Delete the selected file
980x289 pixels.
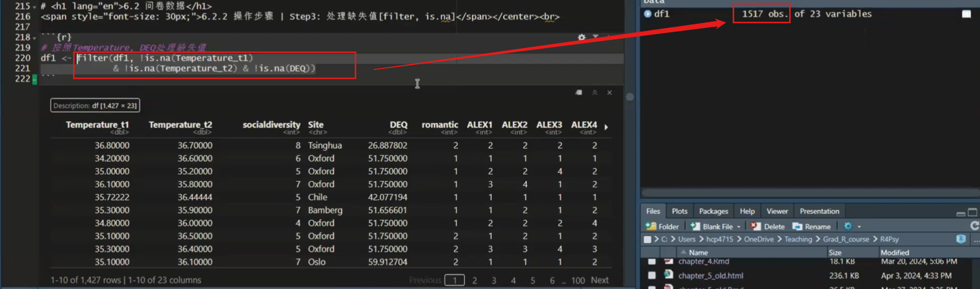click(768, 226)
